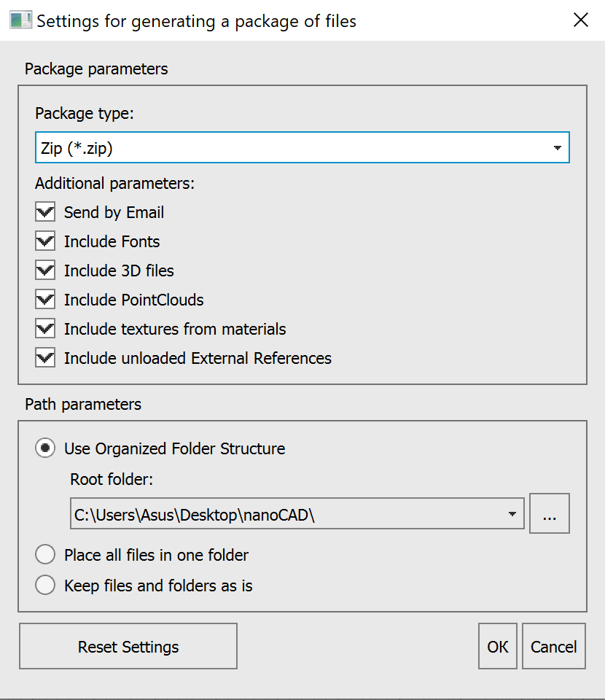The width and height of the screenshot is (605, 700).
Task: Click the Zip (*.zip) selected value
Action: point(78,148)
